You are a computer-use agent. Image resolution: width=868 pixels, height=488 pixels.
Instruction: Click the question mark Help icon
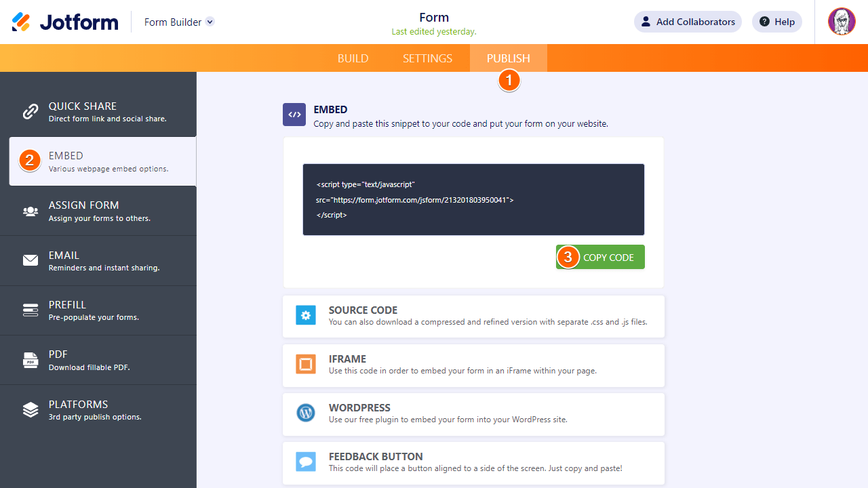(765, 22)
